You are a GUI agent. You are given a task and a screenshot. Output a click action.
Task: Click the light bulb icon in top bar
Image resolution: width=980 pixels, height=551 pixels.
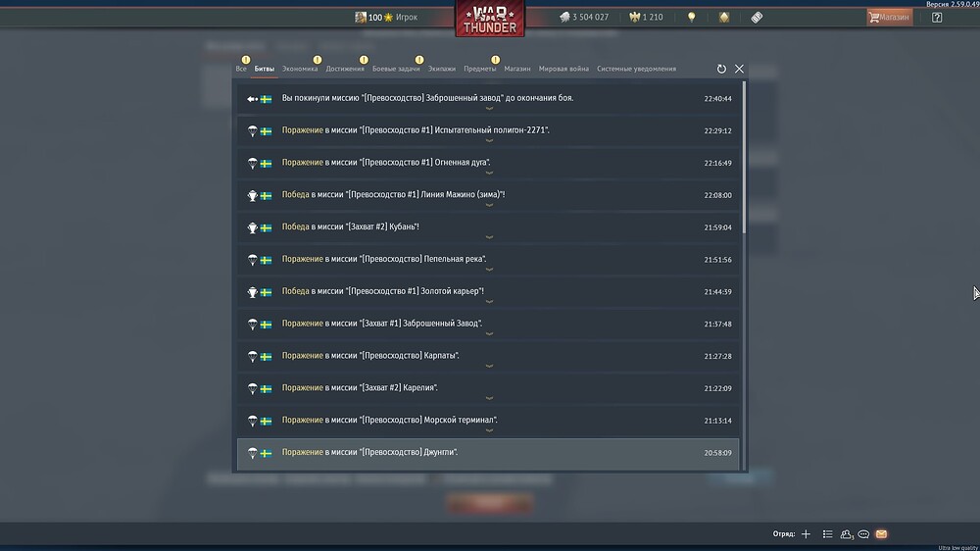(691, 17)
